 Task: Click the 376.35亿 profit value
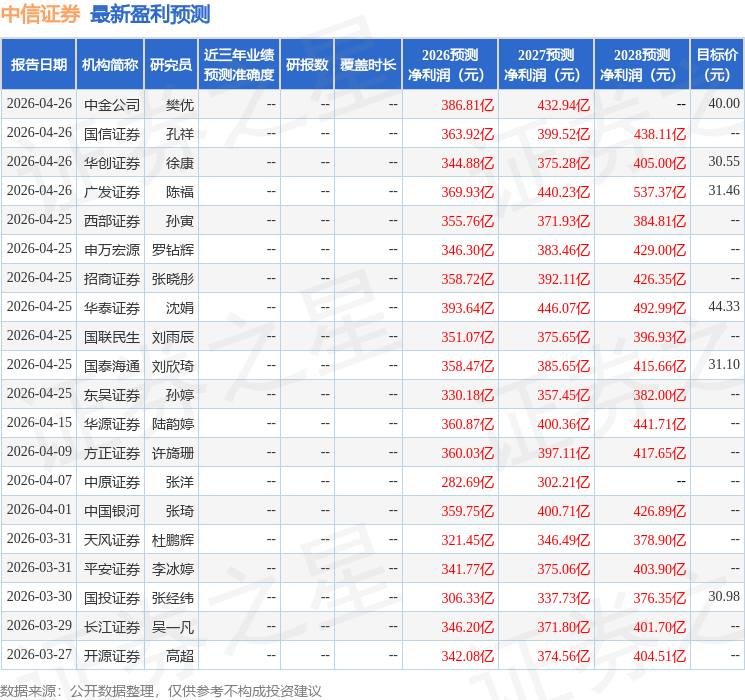(x=659, y=598)
